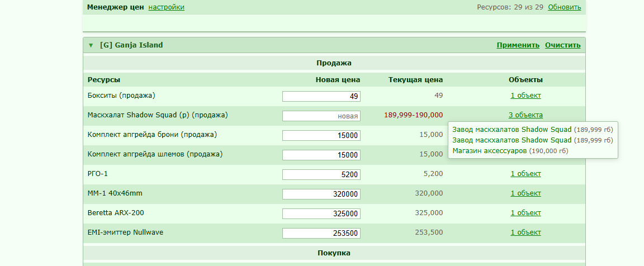Click the Объекты column header
644x266 pixels.
(x=525, y=80)
